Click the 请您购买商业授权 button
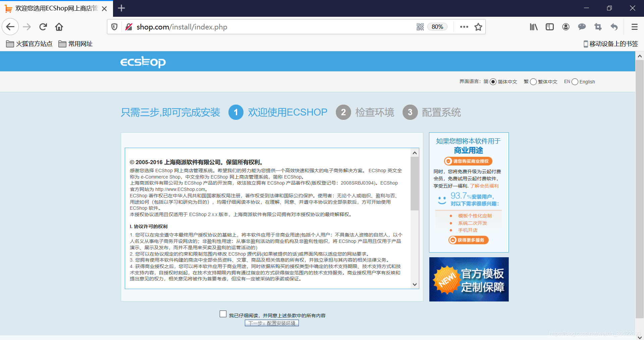The width and height of the screenshot is (644, 340). click(x=468, y=161)
